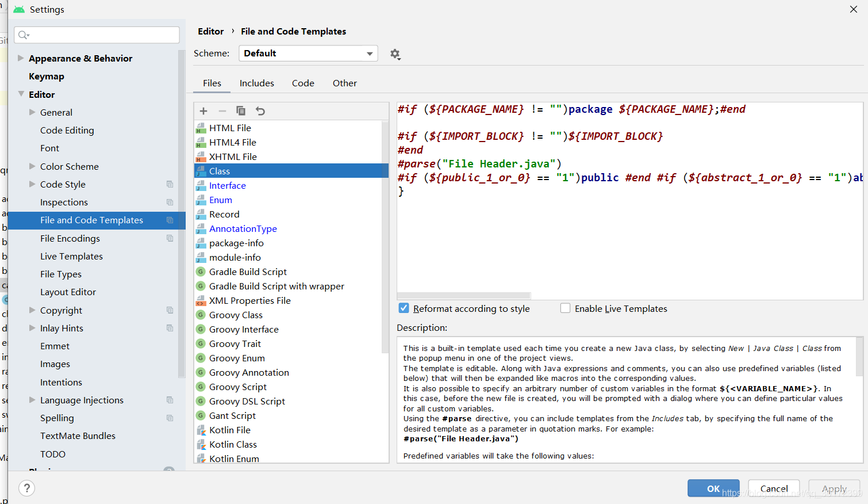Open Keymap settings
This screenshot has width=868, height=504.
47,76
